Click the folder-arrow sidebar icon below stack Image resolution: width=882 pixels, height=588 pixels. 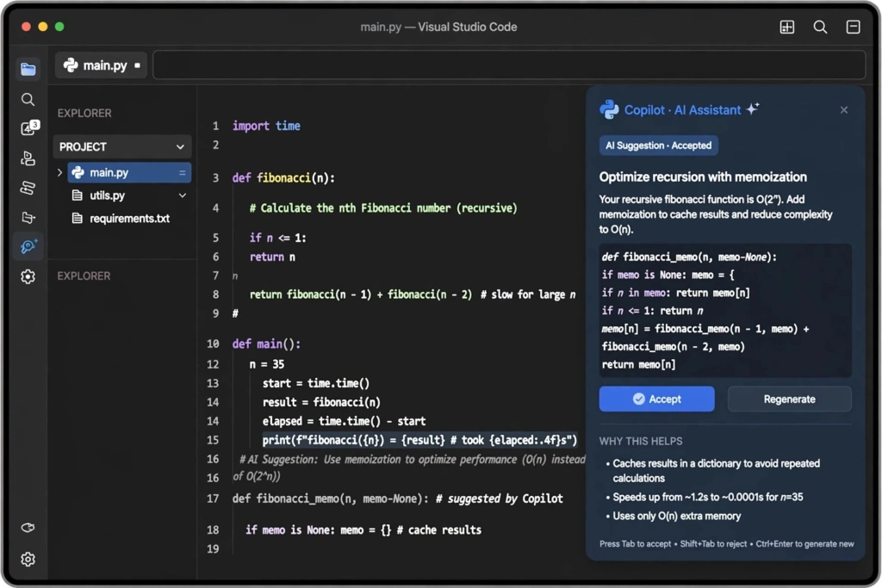click(28, 217)
